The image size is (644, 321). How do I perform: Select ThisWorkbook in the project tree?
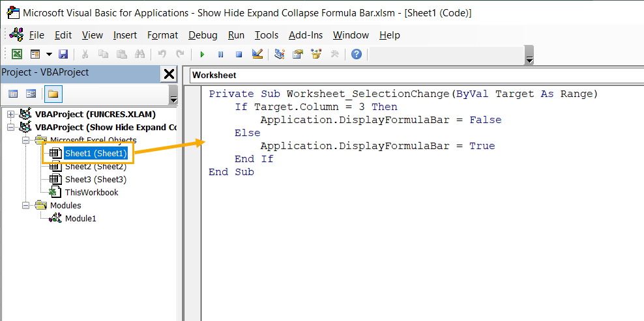pyautogui.click(x=91, y=193)
